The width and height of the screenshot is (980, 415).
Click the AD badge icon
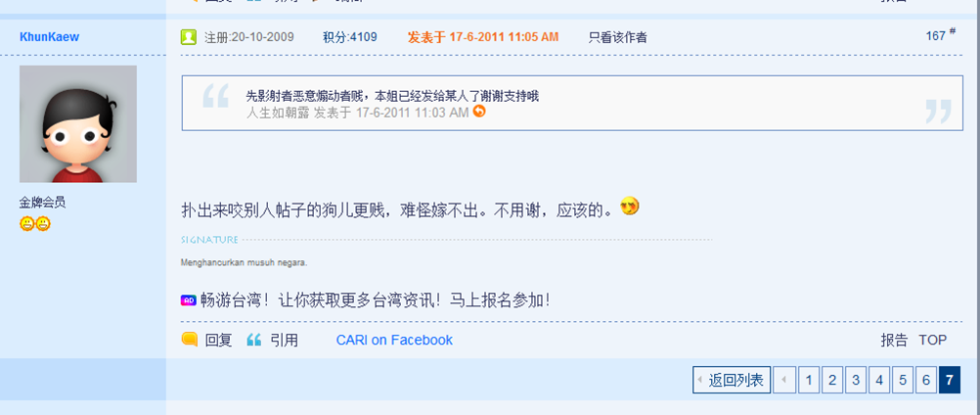[x=189, y=300]
